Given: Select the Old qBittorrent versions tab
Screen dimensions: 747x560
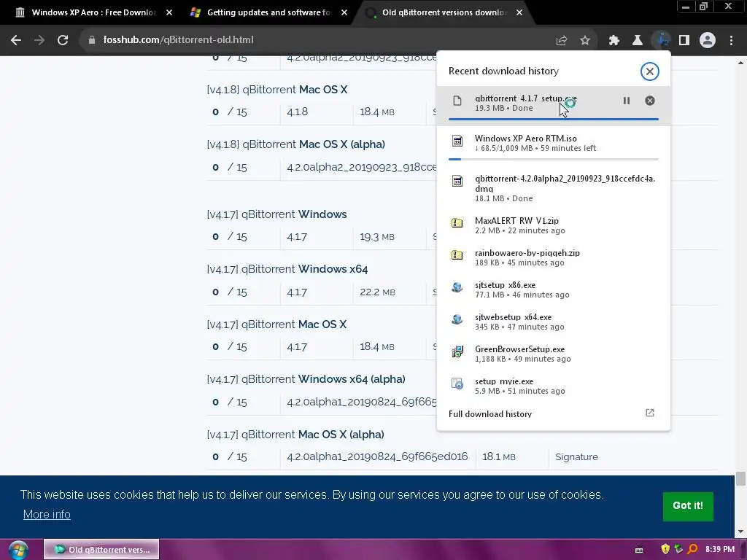Looking at the screenshot, I should (443, 12).
